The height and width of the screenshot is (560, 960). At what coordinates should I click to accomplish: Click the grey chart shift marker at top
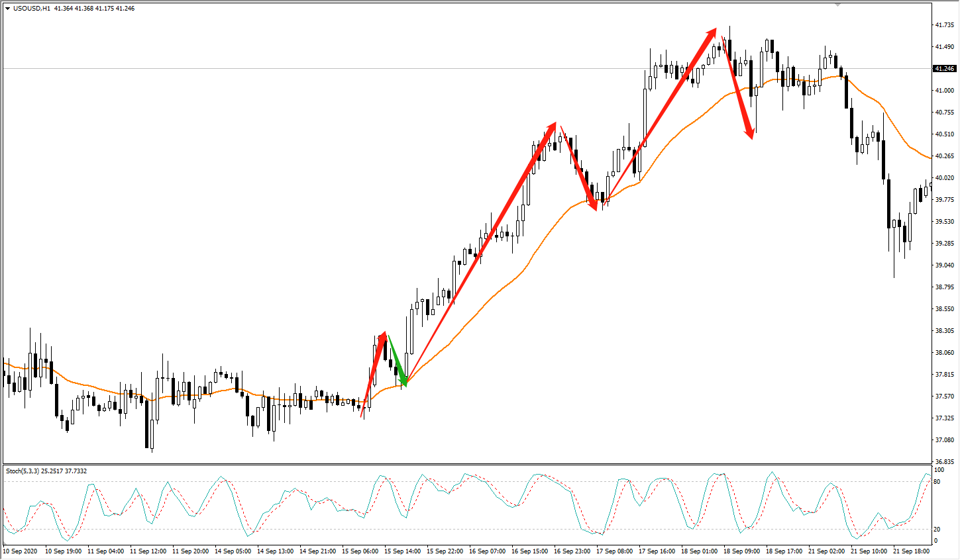838,5
